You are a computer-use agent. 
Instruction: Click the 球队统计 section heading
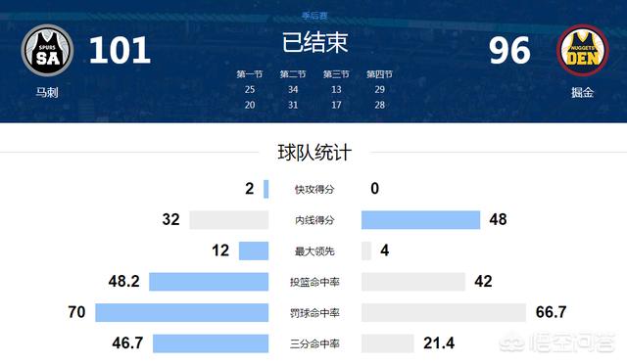314,153
